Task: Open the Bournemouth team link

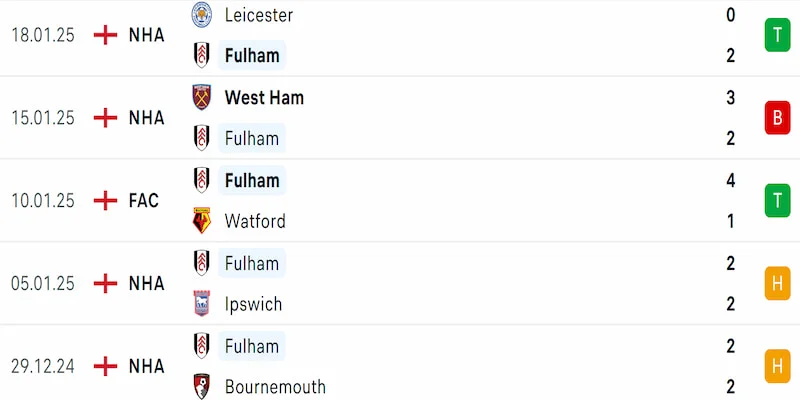Action: pos(275,386)
